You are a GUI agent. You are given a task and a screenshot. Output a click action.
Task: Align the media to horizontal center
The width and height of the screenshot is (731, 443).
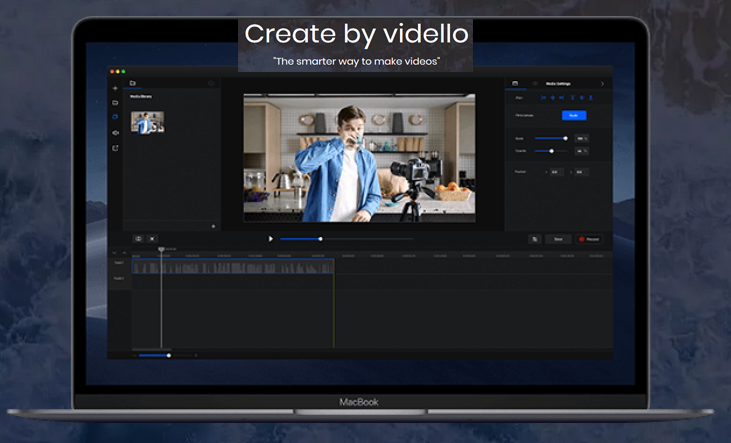pyautogui.click(x=552, y=98)
